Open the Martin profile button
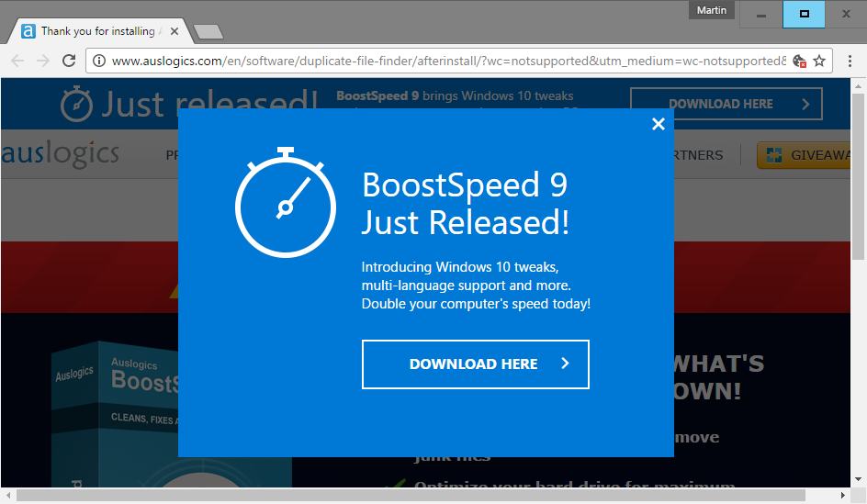 pyautogui.click(x=712, y=10)
